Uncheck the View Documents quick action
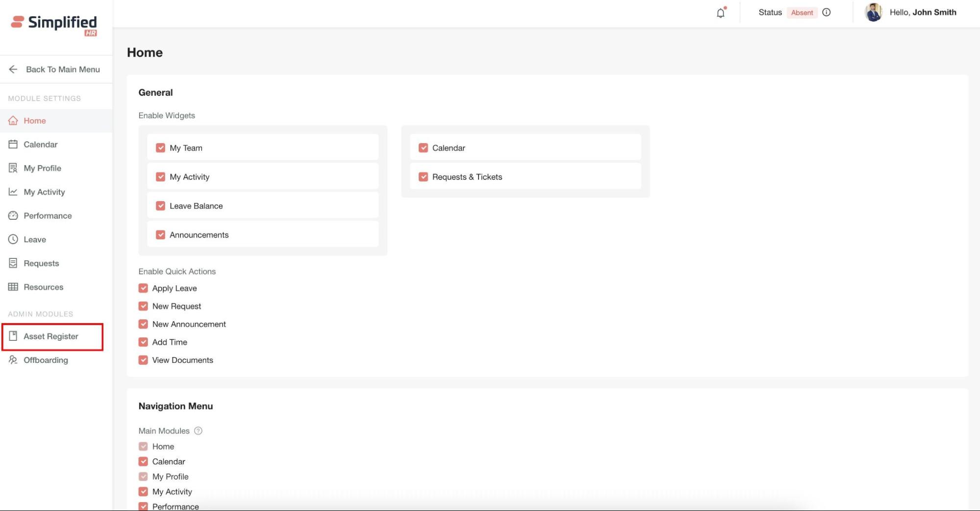The width and height of the screenshot is (980, 511). tap(143, 360)
